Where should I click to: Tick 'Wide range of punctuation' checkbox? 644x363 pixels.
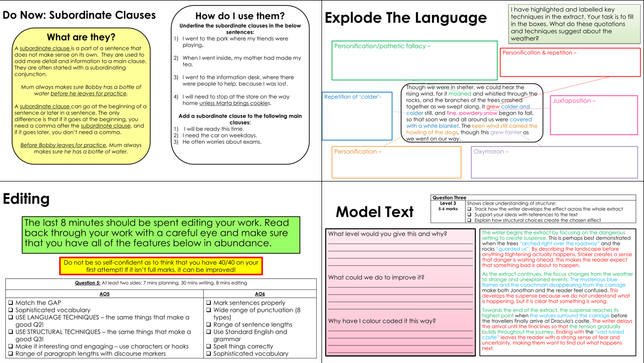[x=209, y=310]
